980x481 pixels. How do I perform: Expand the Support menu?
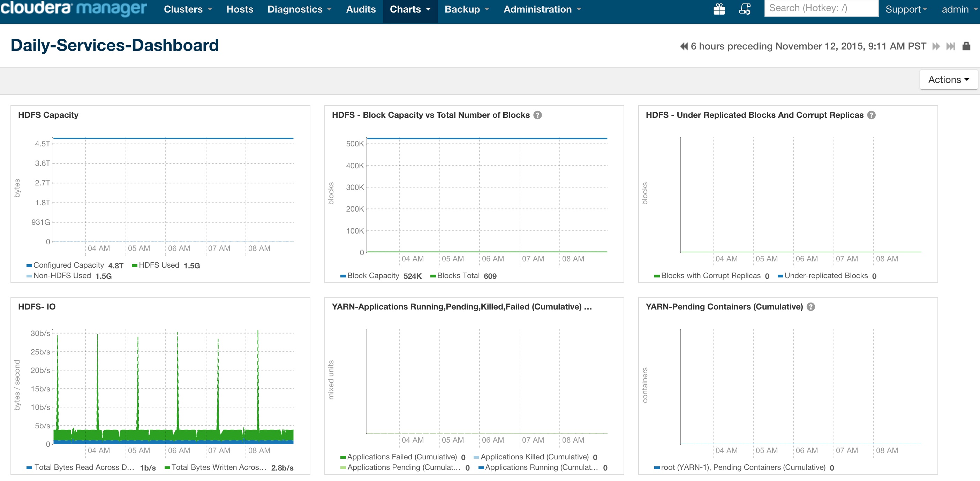coord(906,9)
